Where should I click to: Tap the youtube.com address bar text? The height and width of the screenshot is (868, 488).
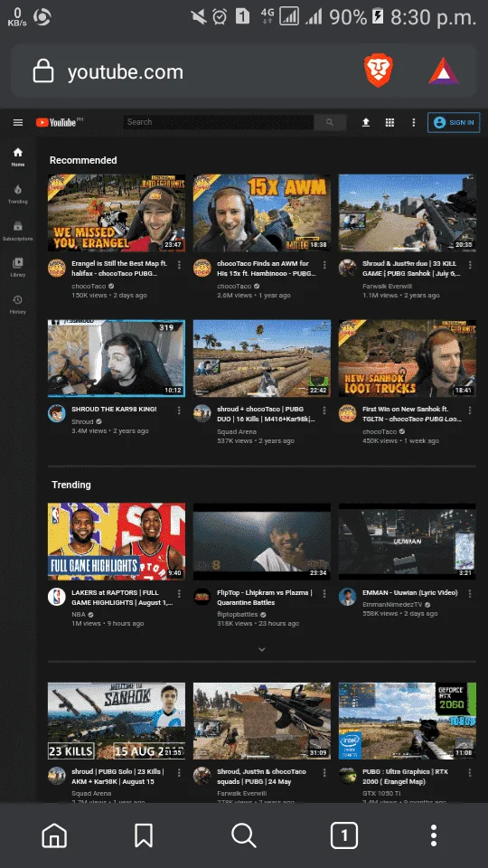125,72
